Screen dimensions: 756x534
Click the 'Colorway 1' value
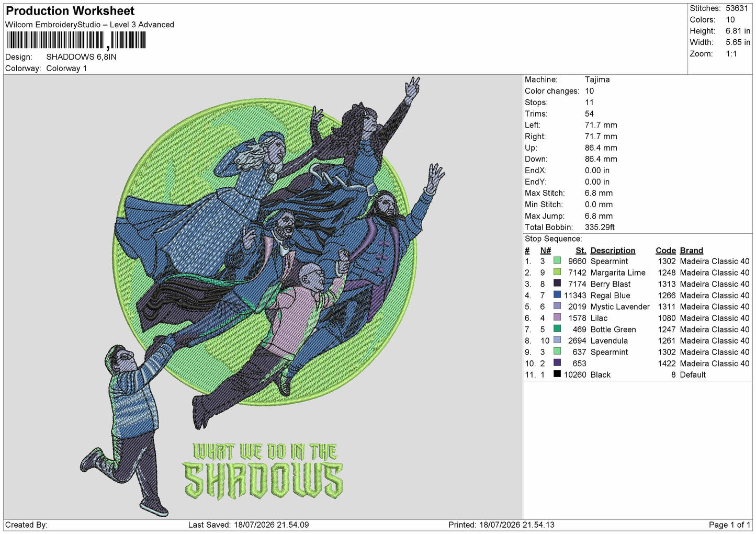(66, 69)
